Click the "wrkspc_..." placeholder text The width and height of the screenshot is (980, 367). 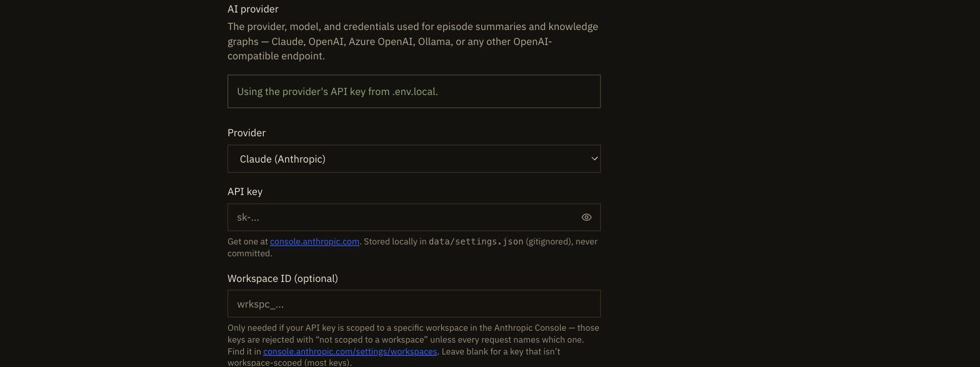pos(260,304)
